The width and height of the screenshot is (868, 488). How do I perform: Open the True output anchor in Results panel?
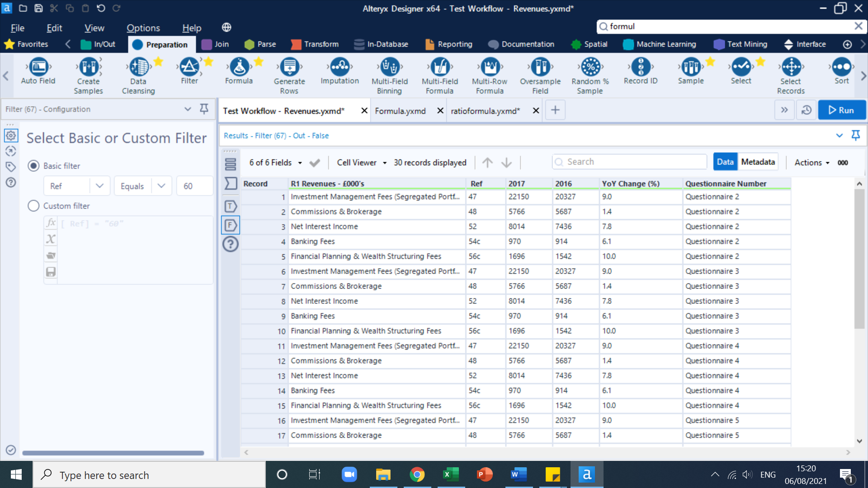(231, 206)
